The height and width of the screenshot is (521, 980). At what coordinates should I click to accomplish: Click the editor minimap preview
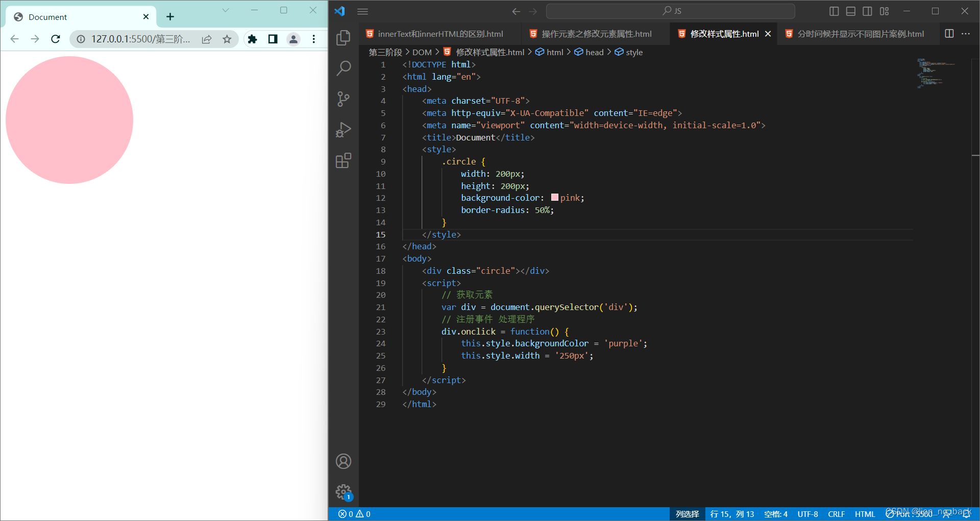pos(936,74)
